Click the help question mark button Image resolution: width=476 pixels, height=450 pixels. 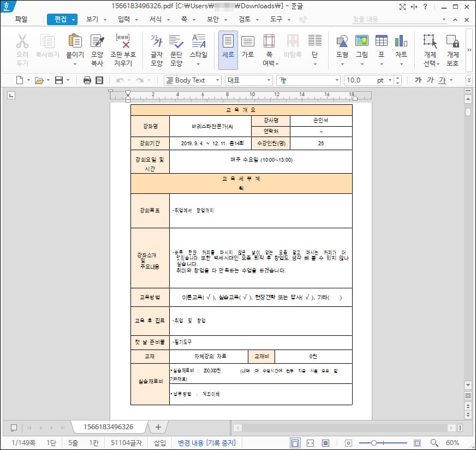pos(425,7)
